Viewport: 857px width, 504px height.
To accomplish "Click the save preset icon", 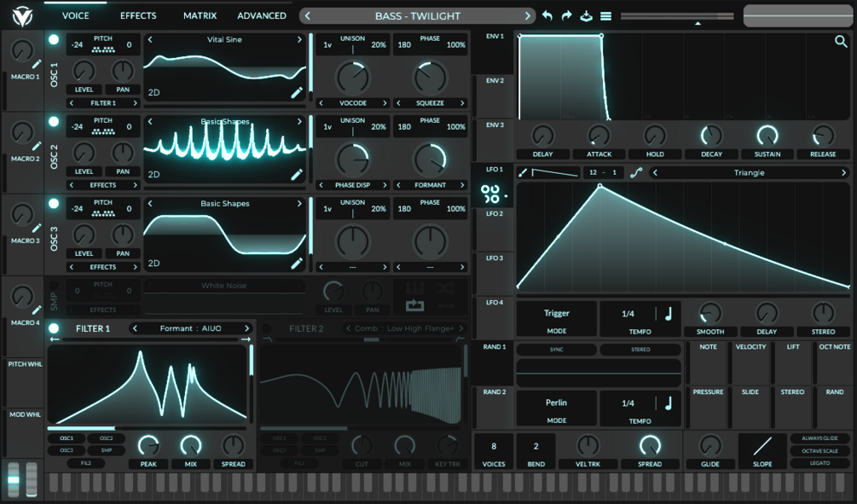I will coord(586,16).
